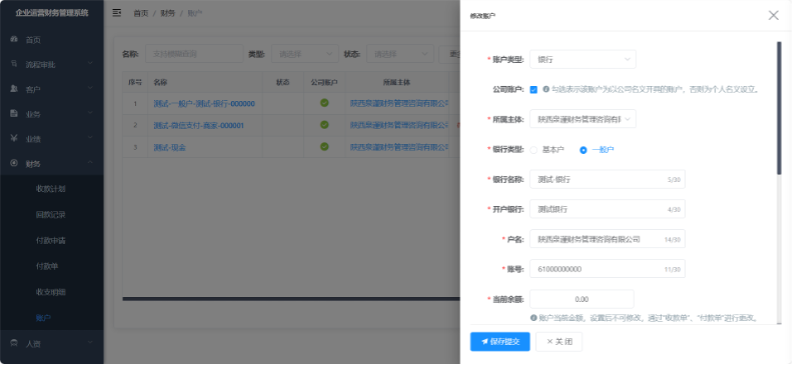Click the 公司账户 column header
The height and width of the screenshot is (365, 793).
[324, 82]
